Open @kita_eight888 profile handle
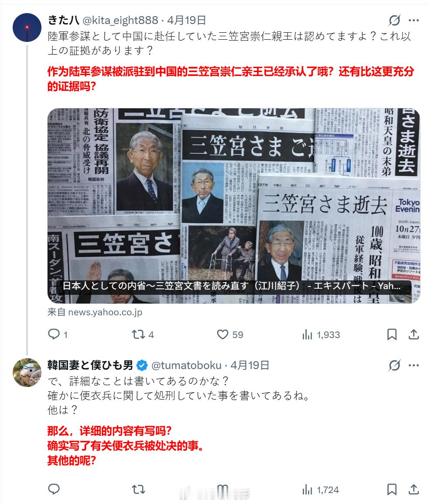 (120, 20)
